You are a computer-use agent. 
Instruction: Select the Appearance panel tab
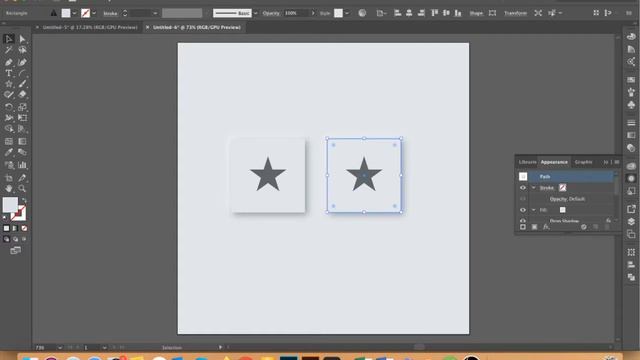point(554,162)
